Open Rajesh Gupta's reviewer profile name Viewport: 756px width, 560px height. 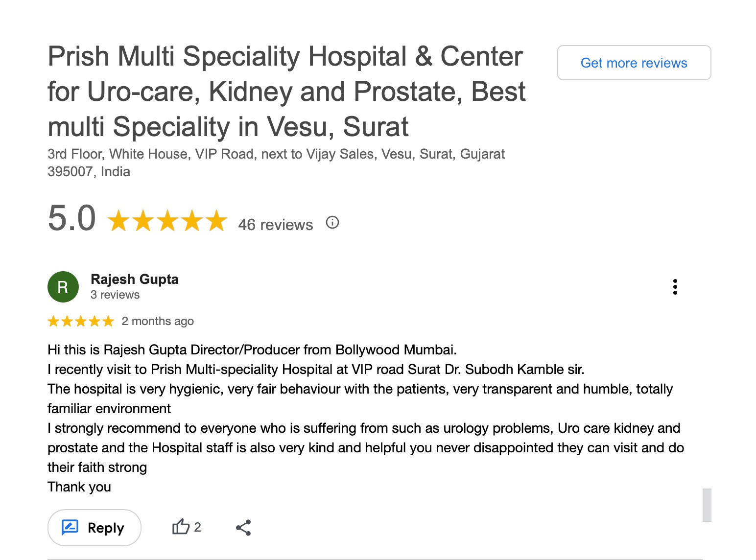tap(135, 279)
